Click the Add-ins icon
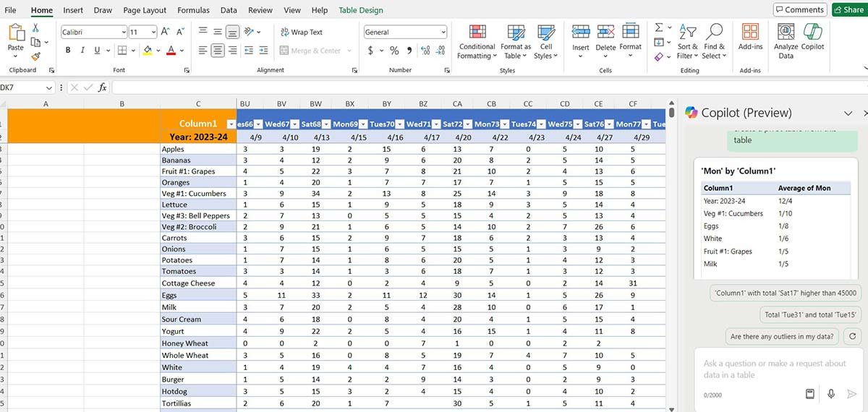Viewport: 868px width, 412px height. tap(750, 33)
